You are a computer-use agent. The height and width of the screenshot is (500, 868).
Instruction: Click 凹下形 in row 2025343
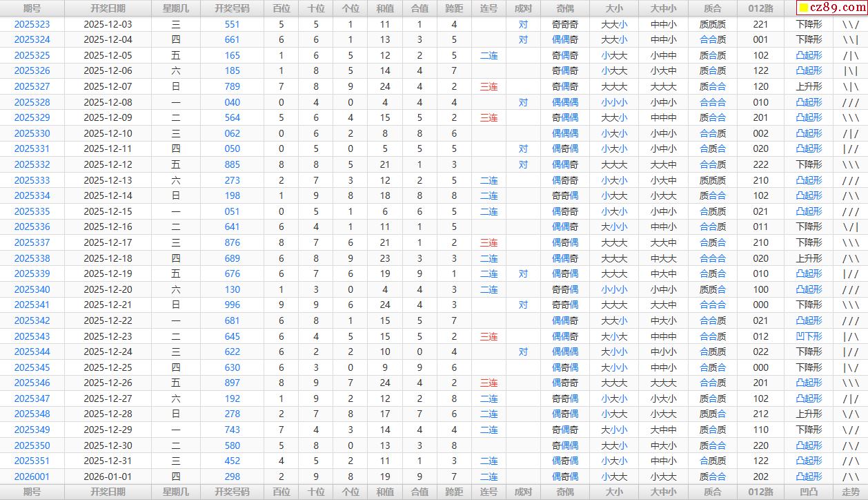pos(809,336)
